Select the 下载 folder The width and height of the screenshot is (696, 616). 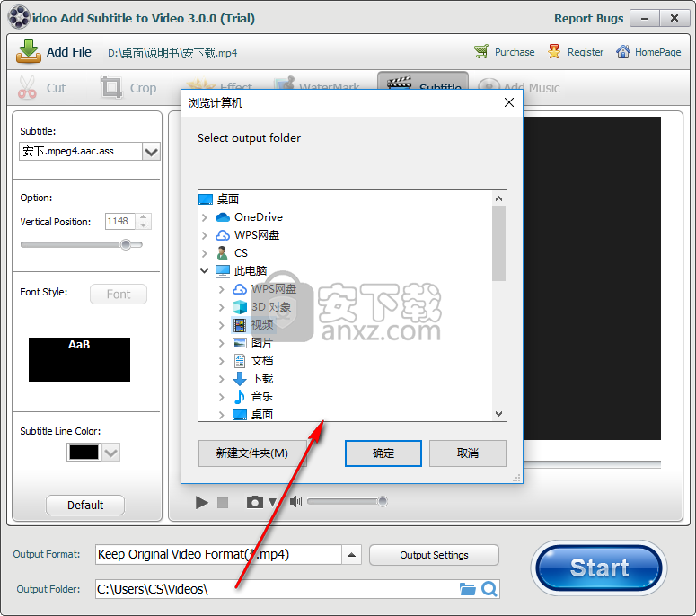(262, 379)
